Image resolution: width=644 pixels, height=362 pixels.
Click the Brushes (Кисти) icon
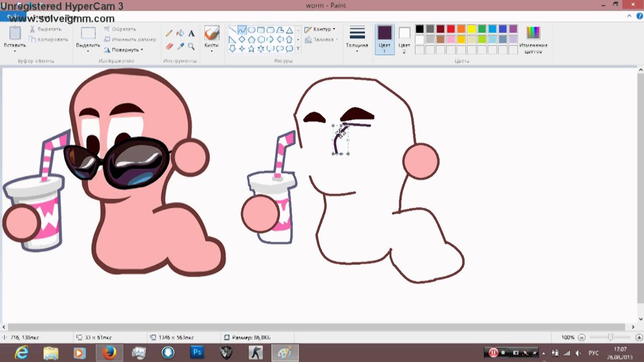coord(212,33)
